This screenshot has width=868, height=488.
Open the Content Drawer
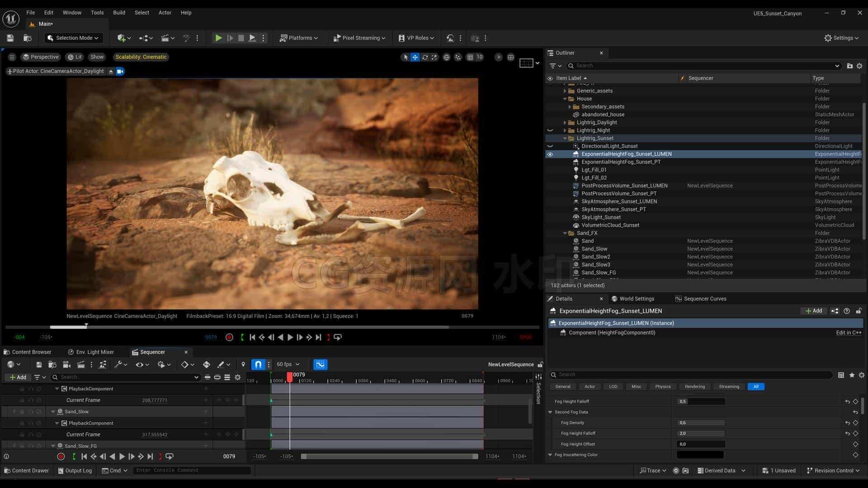pyautogui.click(x=26, y=471)
